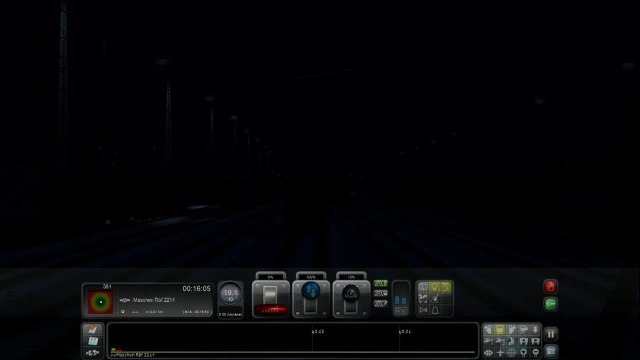Toggle the yellow icon right of headlights

click(x=446, y=287)
